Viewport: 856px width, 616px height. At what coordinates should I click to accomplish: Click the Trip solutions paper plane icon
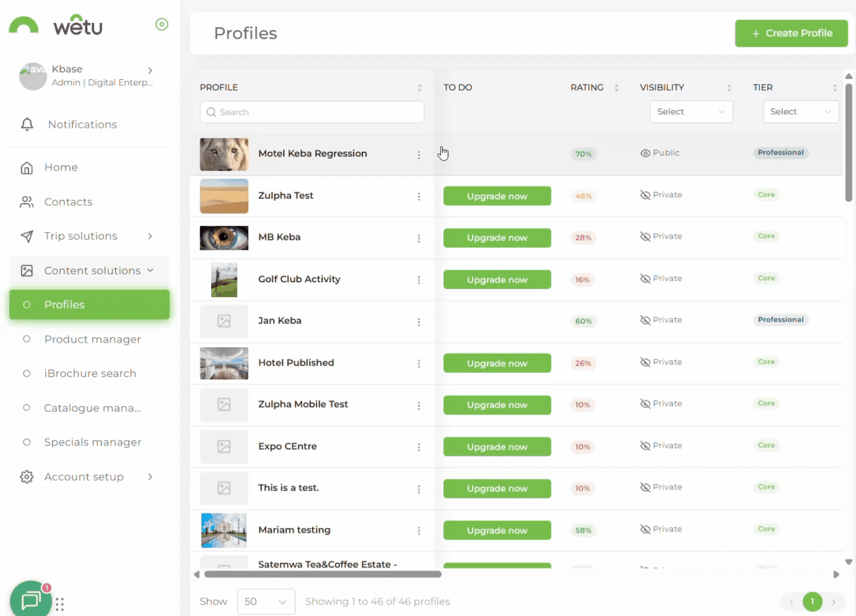pyautogui.click(x=27, y=236)
